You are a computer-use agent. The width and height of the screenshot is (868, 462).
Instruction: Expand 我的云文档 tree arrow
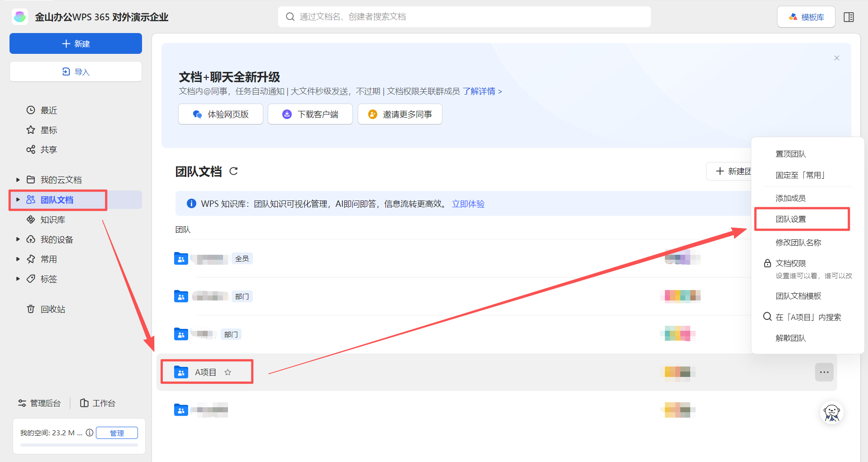pyautogui.click(x=18, y=180)
